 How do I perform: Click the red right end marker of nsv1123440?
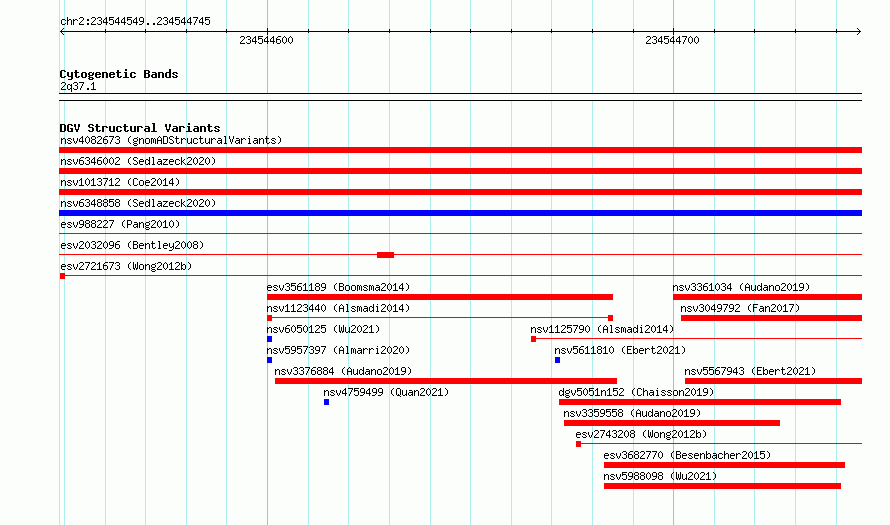click(610, 318)
